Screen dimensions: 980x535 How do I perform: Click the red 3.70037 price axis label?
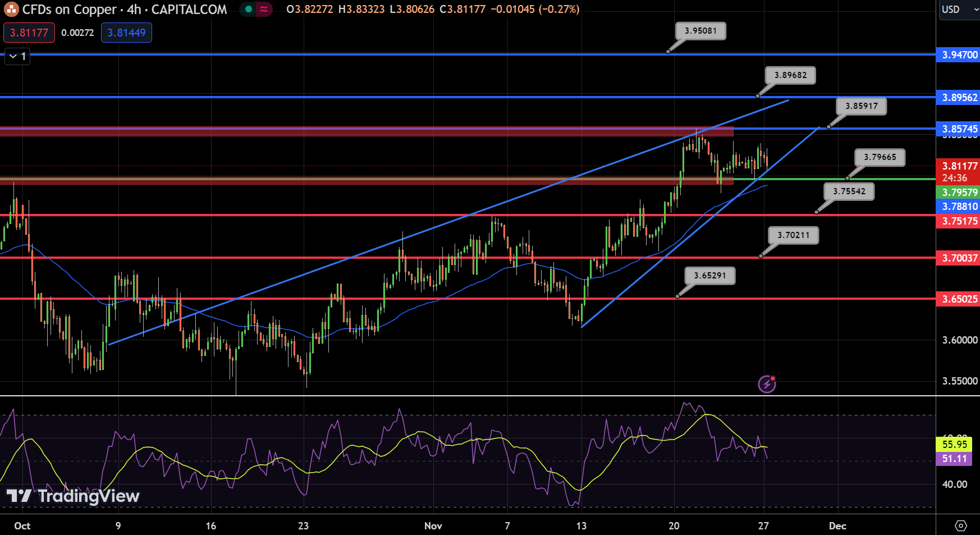[x=958, y=258]
